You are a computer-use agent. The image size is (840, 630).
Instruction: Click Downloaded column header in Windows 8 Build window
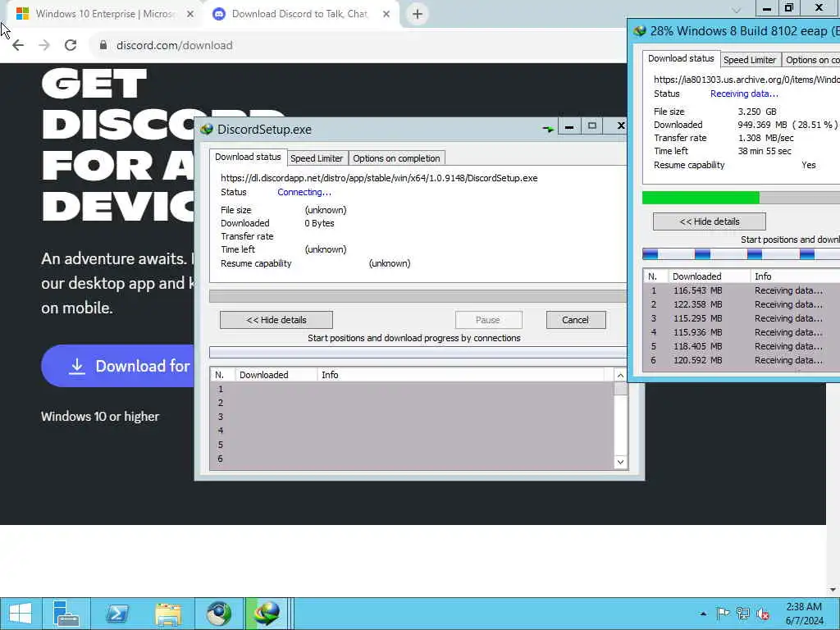tap(709, 276)
